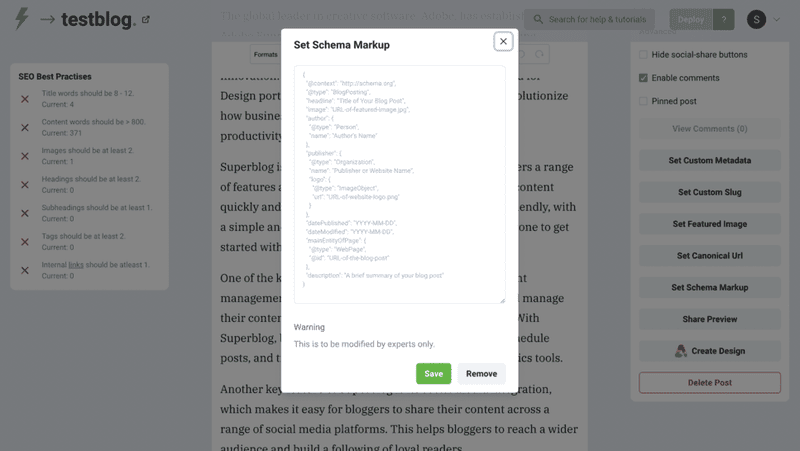Toggle Hide social-share buttons checkbox
Viewport: 800px width, 451px height.
coord(643,54)
